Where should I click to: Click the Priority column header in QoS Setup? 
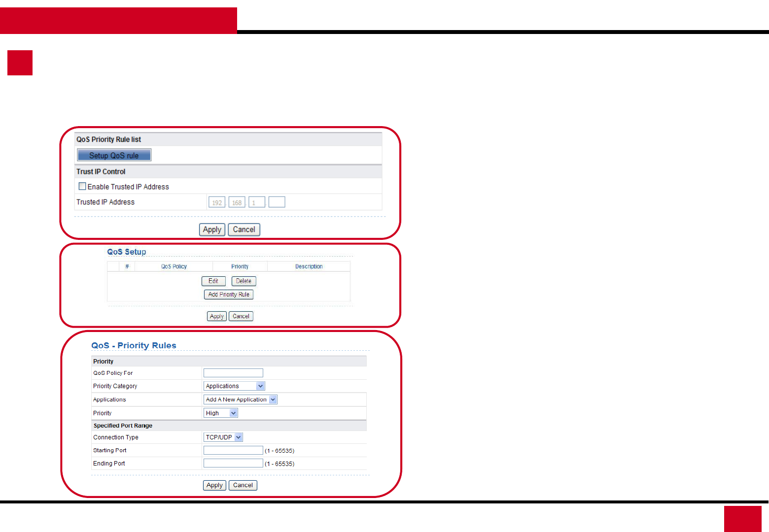(240, 266)
